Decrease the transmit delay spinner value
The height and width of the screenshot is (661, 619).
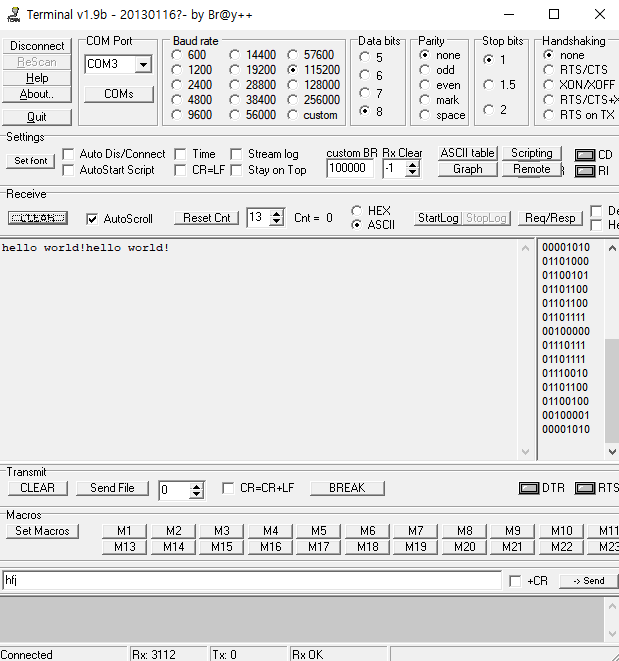[196, 494]
